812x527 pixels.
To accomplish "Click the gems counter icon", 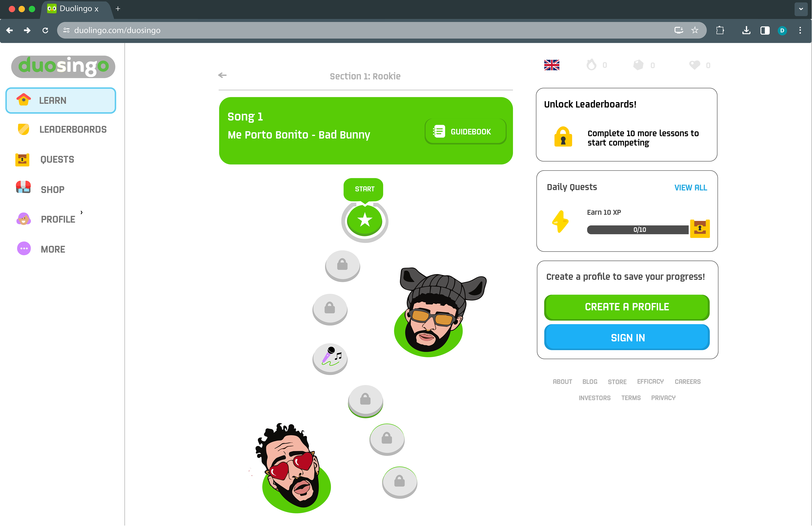I will pyautogui.click(x=638, y=65).
